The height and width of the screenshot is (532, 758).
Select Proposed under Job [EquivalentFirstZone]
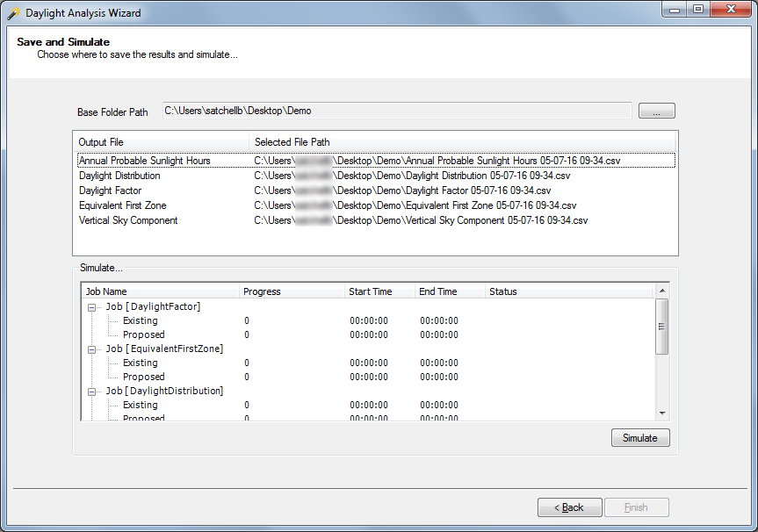143,377
